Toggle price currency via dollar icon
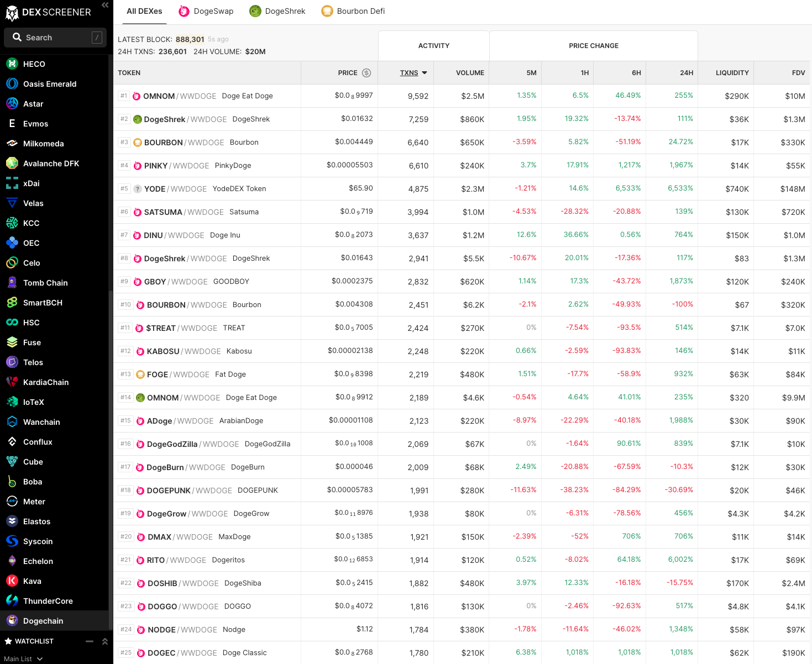This screenshot has width=812, height=664. 366,73
